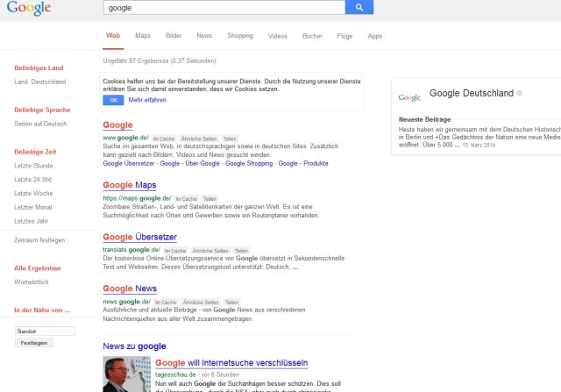Click the Standort location input field
The height and width of the screenshot is (392, 561).
(45, 331)
